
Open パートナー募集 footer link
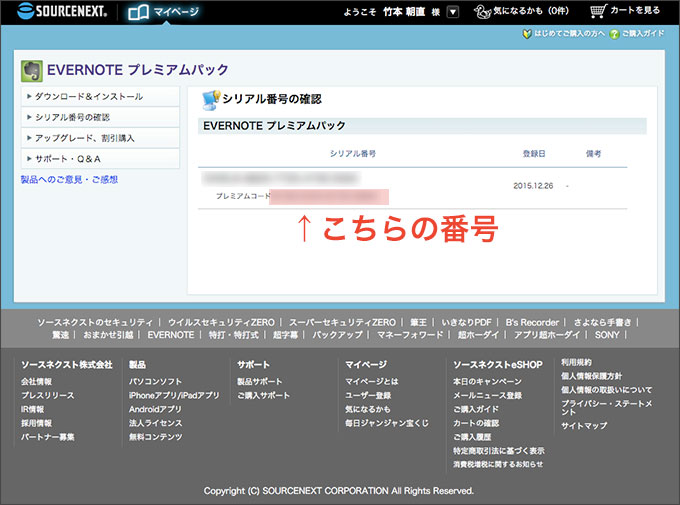[48, 437]
